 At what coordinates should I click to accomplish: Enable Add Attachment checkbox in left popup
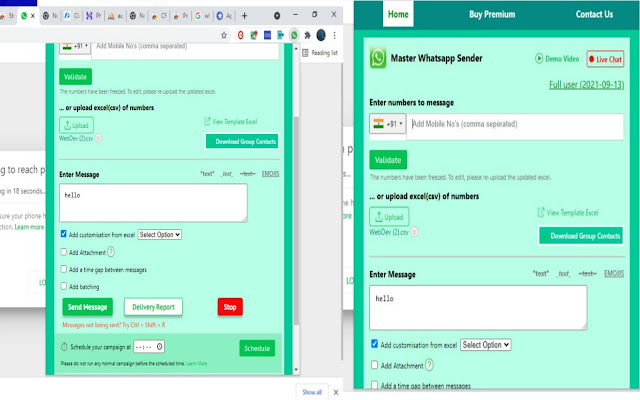(63, 252)
